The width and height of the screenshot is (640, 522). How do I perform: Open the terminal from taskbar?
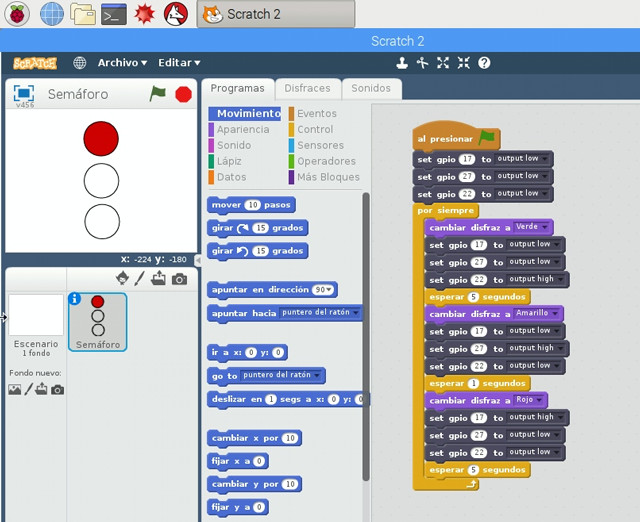113,14
